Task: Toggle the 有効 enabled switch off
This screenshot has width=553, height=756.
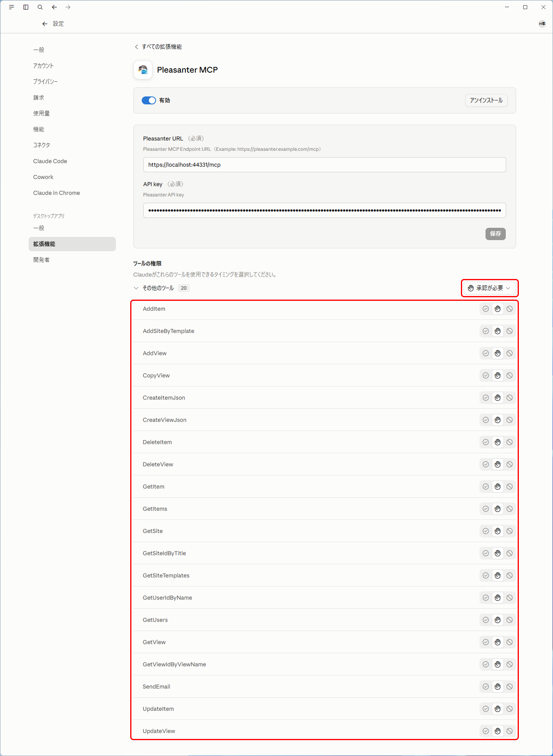Action: (149, 100)
